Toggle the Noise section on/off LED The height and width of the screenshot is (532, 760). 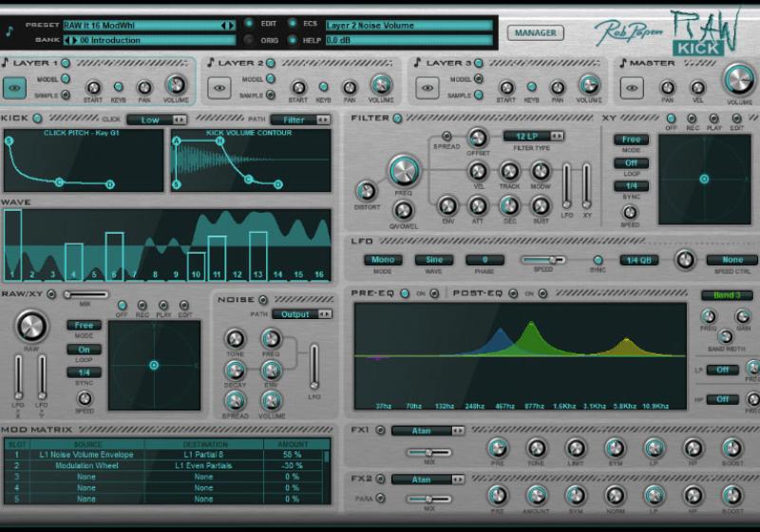click(263, 300)
